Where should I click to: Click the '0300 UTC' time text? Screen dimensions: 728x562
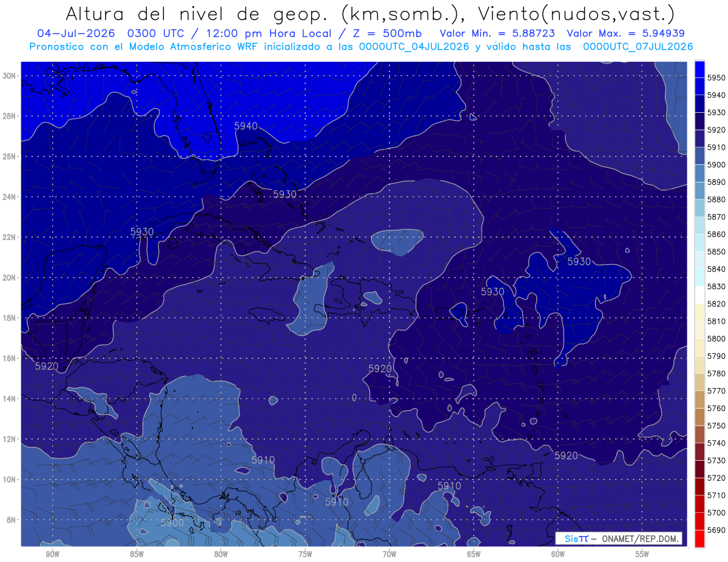click(158, 33)
